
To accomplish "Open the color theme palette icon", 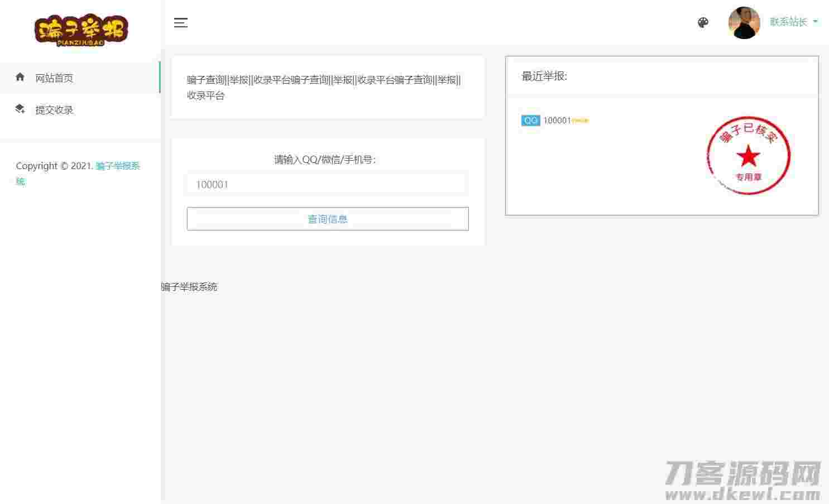I will (703, 23).
